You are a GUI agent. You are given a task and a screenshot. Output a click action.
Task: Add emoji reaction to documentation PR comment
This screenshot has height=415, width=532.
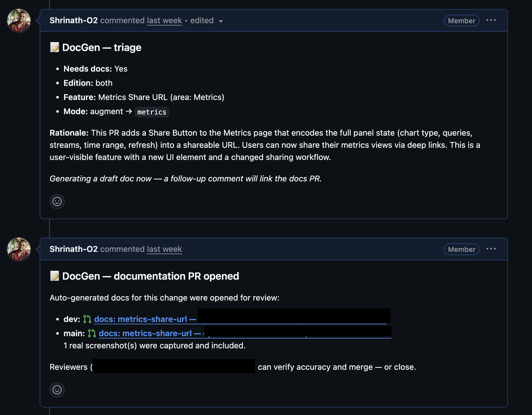tap(57, 390)
